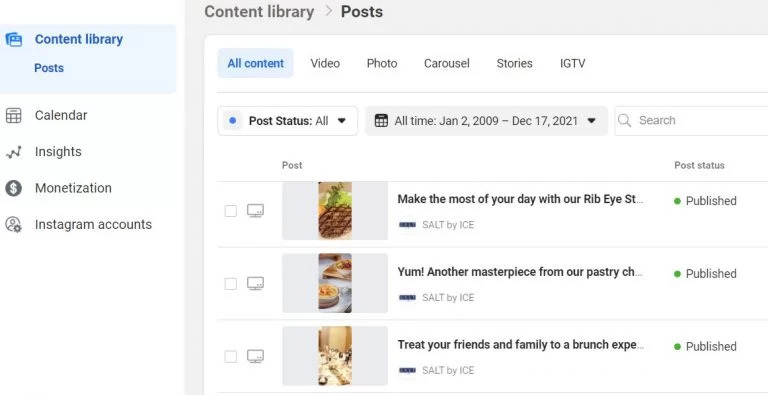The height and width of the screenshot is (395, 768).
Task: Click Posts in the breadcrumb
Action: tap(362, 12)
